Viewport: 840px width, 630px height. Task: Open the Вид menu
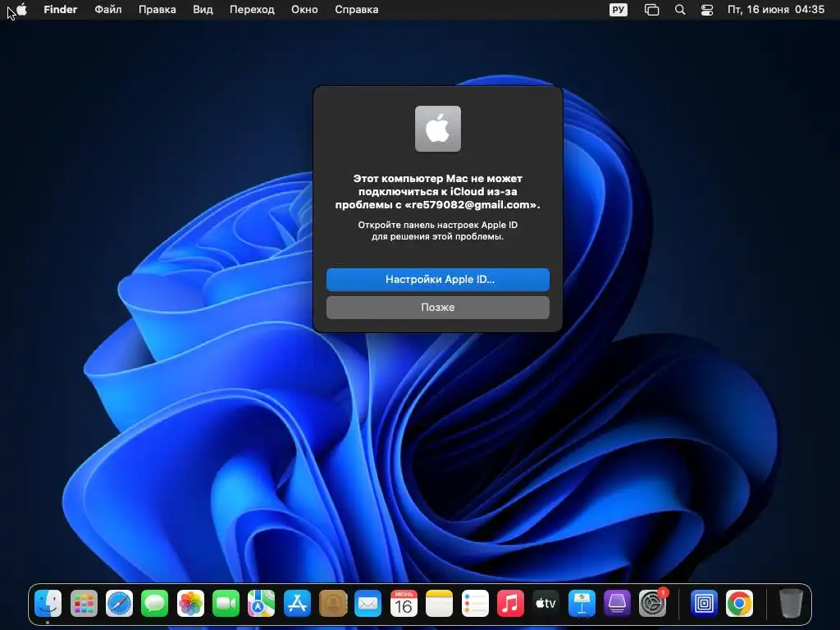(203, 10)
